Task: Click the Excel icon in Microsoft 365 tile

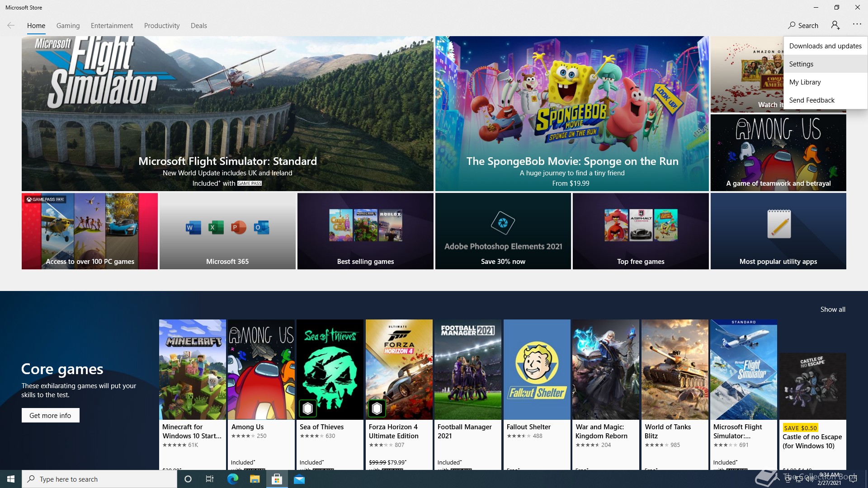Action: click(x=216, y=227)
